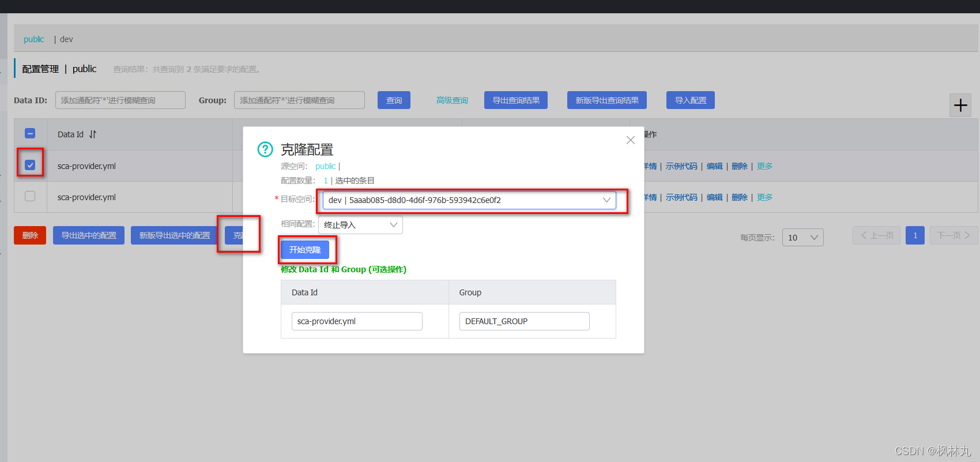Screen dimensions: 980x462
Task: Click 示例代码 link in first row
Action: pyautogui.click(x=681, y=166)
